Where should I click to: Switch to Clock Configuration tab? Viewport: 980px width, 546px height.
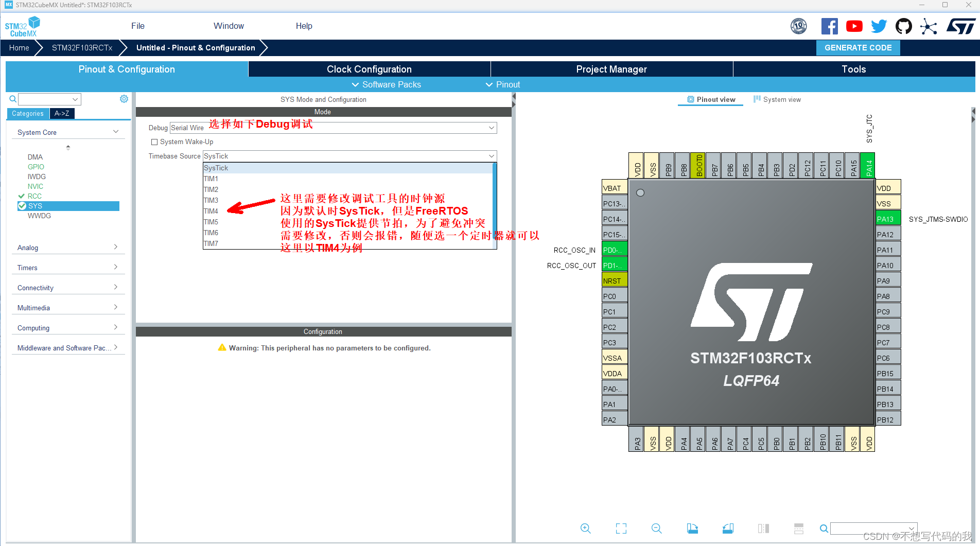tap(369, 69)
